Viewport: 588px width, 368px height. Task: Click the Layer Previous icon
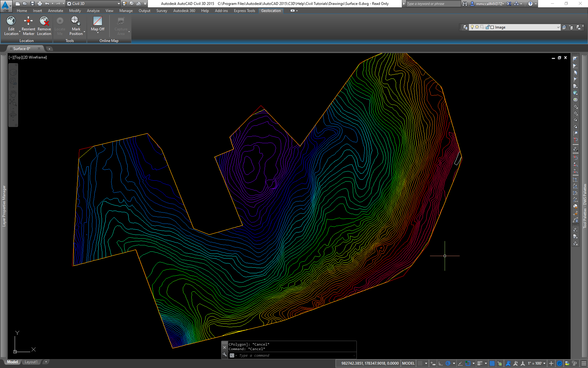click(571, 27)
